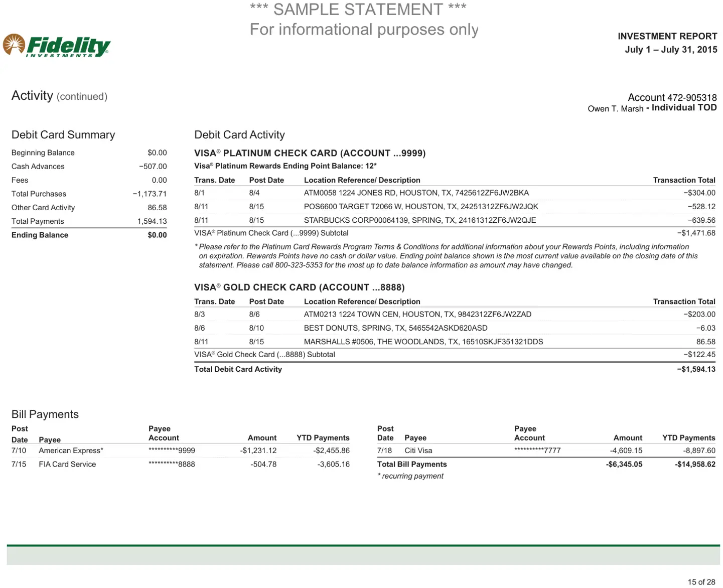Select the Platinum Check Card subtotal −$1,471.68
Viewport: 723px width, 588px height.
[696, 233]
